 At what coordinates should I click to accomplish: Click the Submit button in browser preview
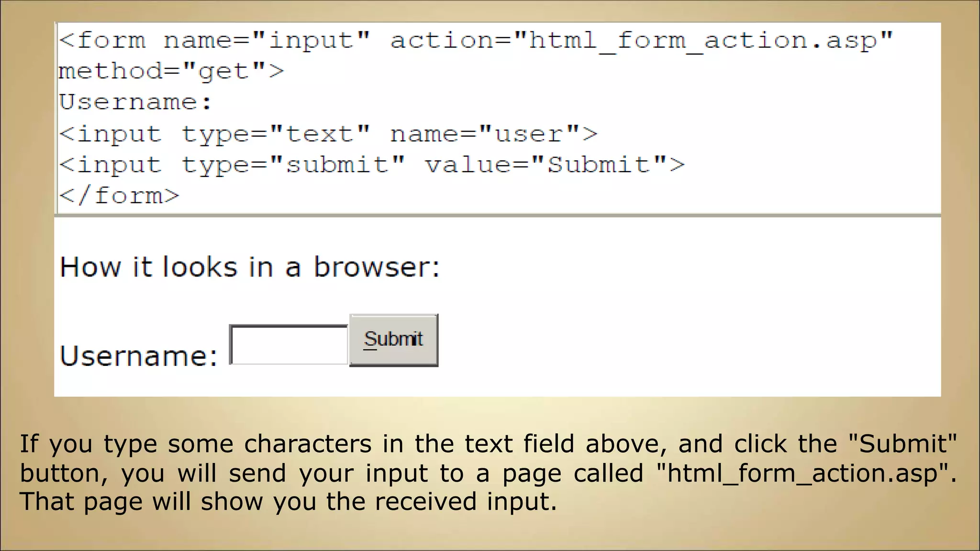[394, 340]
